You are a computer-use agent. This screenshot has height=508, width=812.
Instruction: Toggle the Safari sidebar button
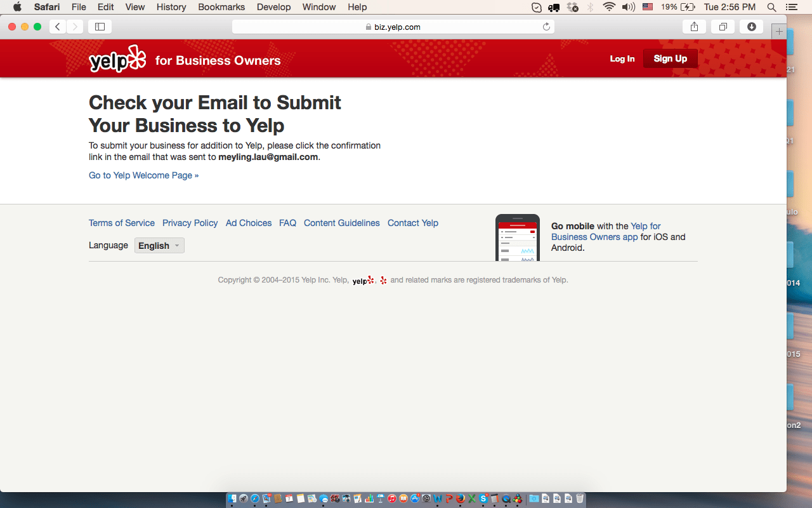tap(100, 27)
